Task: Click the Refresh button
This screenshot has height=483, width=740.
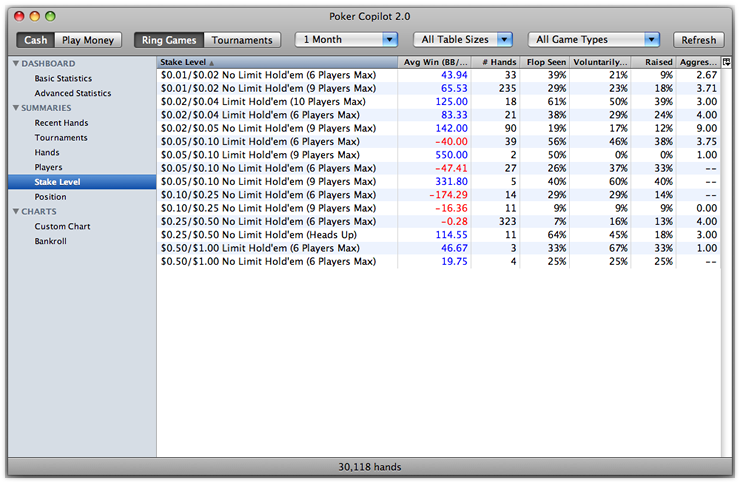Action: (x=698, y=40)
